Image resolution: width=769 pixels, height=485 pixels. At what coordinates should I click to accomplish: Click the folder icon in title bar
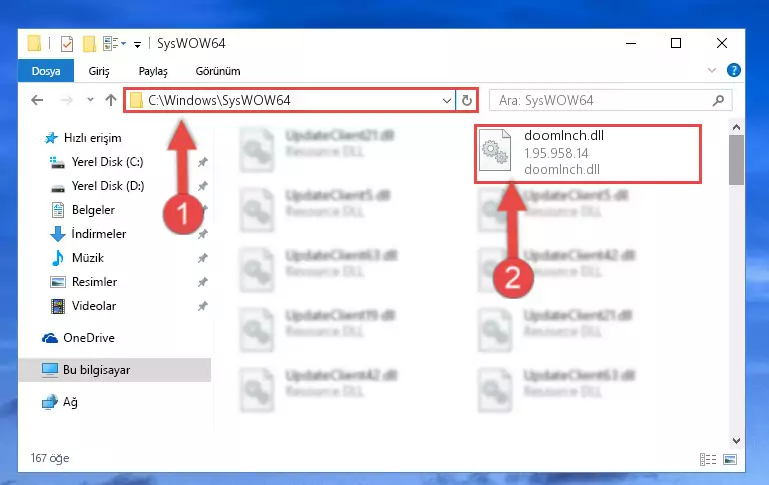pyautogui.click(x=34, y=43)
